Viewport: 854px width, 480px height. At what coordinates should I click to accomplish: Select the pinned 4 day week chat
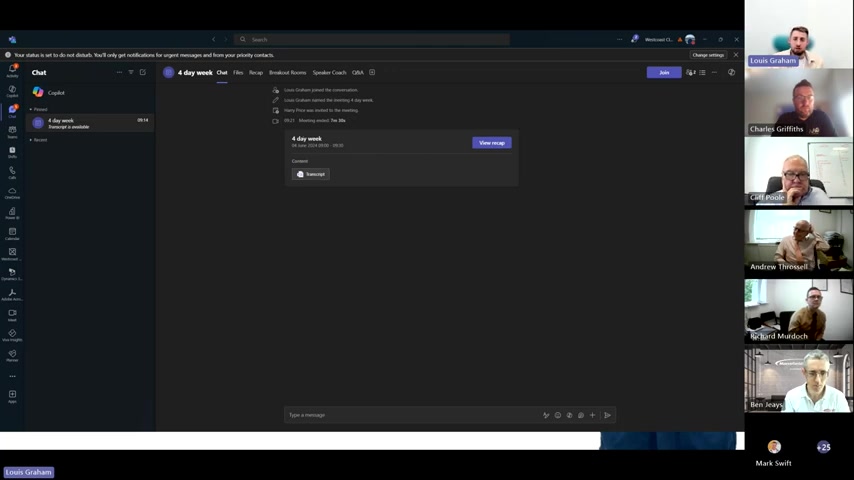click(x=90, y=123)
